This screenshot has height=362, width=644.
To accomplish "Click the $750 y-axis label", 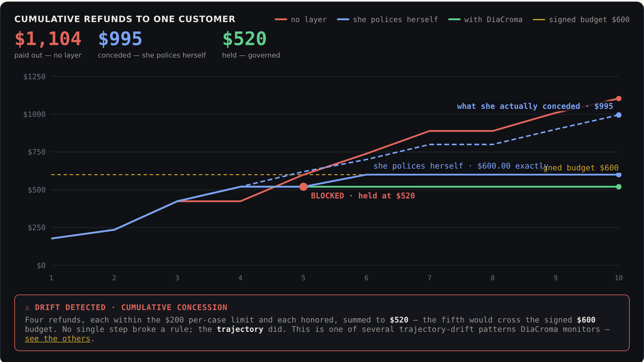I will [x=36, y=152].
